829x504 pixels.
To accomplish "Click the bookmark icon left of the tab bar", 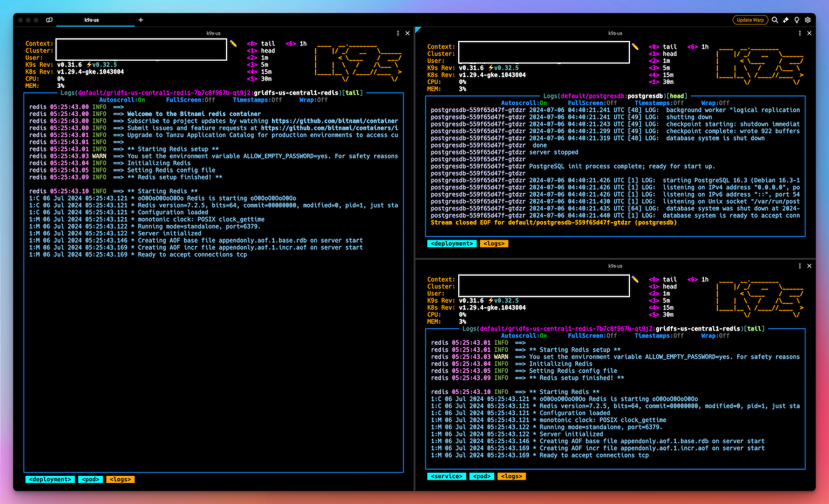I will coord(49,19).
